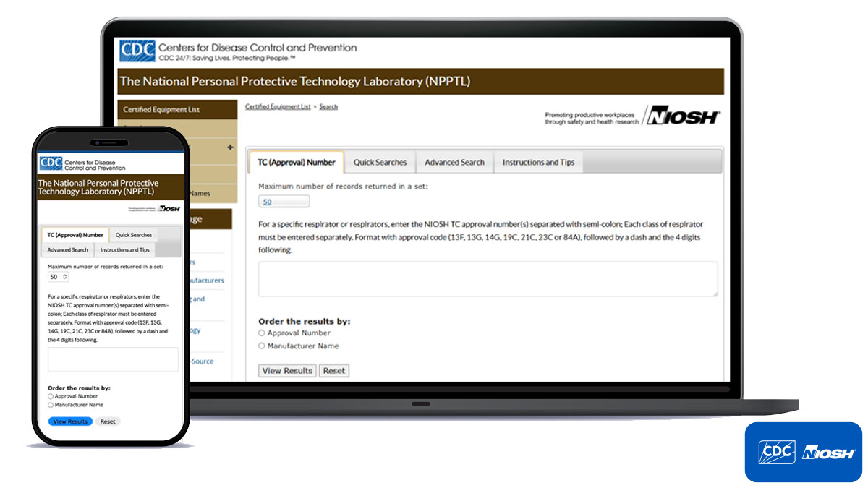
Task: Switch to the Advanced Search tab on the phone
Action: (x=68, y=249)
